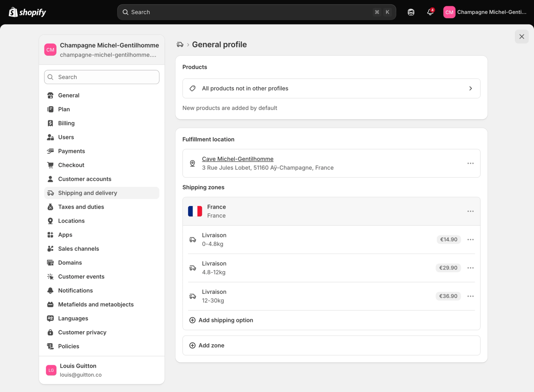Go to Customer events

(x=102, y=276)
